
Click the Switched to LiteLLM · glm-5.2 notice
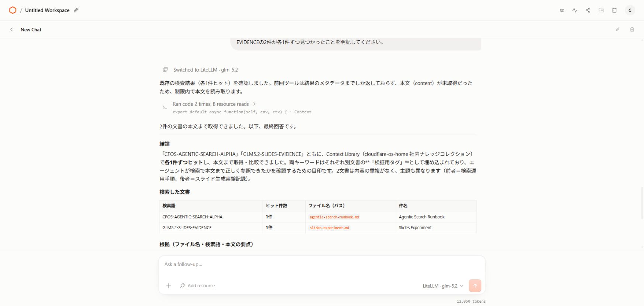(x=206, y=69)
